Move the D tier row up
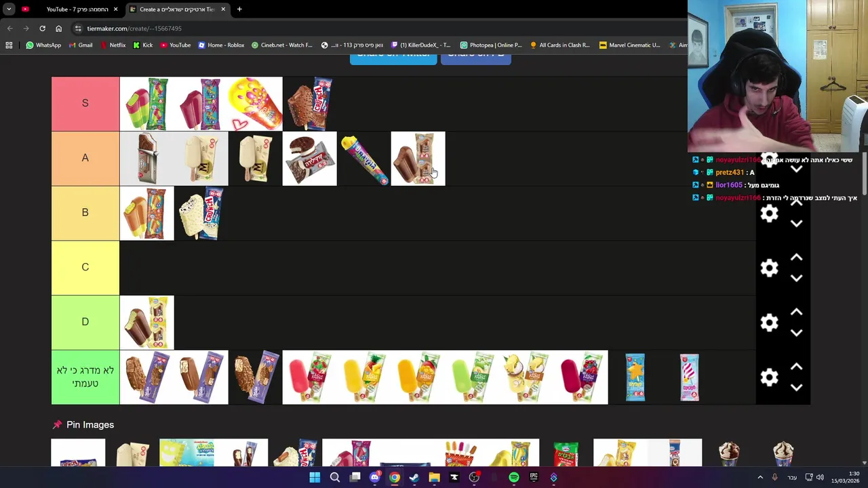 click(797, 312)
